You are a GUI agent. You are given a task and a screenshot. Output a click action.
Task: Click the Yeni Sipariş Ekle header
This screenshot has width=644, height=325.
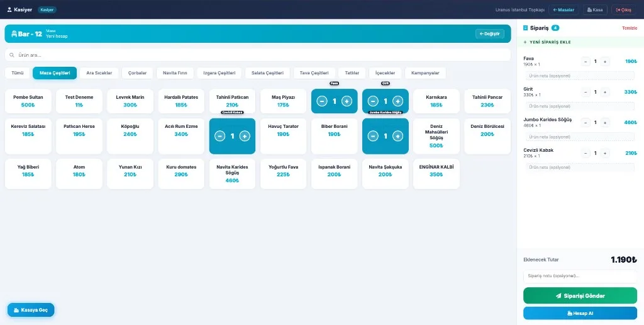coord(580,42)
